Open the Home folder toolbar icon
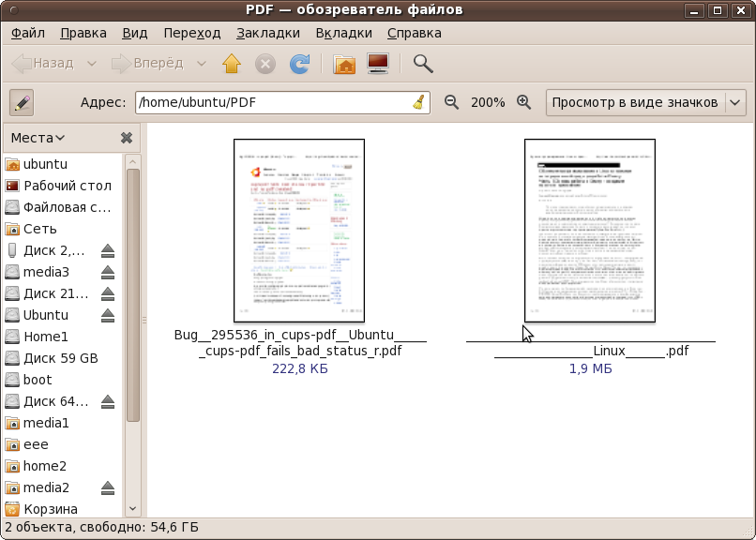756x540 pixels. point(344,64)
